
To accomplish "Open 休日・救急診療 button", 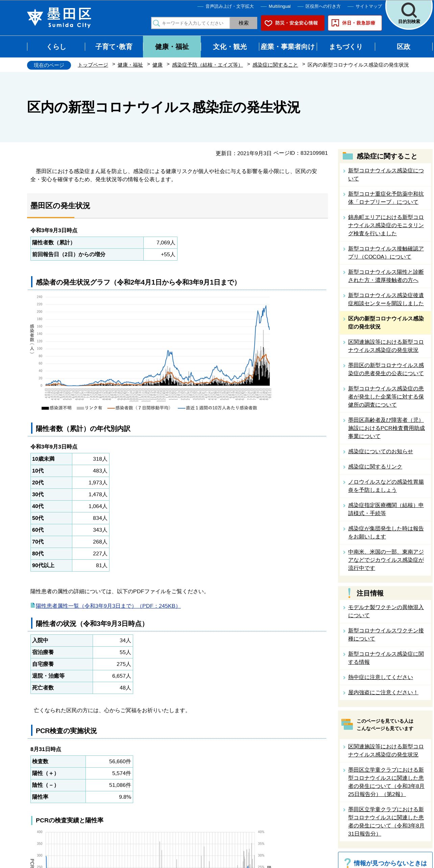I will [355, 23].
